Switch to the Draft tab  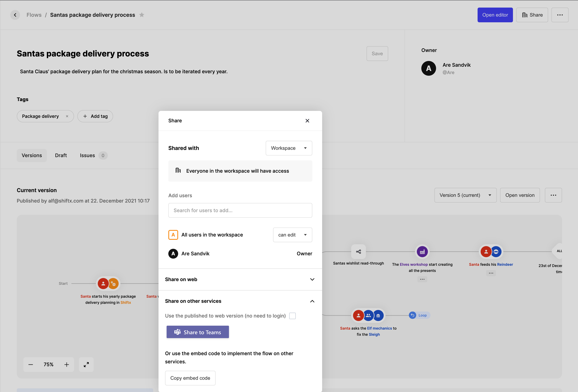[x=61, y=155]
